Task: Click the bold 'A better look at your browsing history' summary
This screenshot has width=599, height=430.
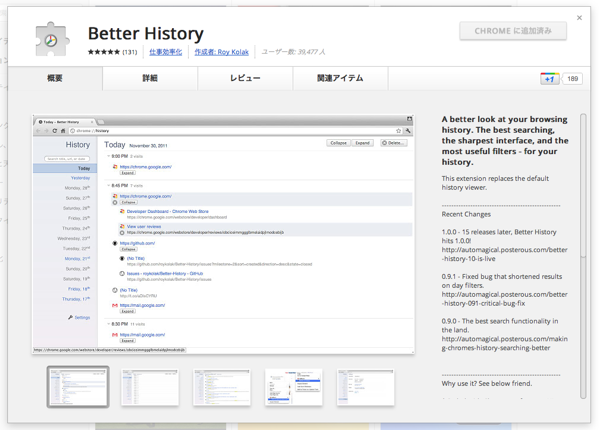Action: (505, 141)
